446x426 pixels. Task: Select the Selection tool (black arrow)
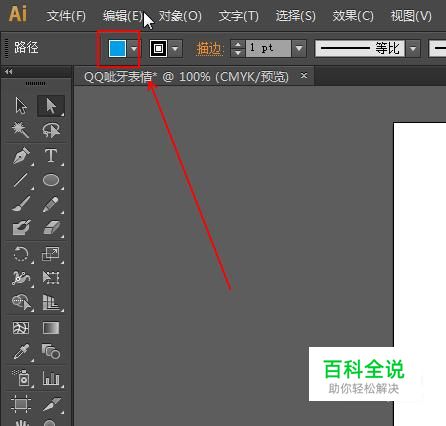click(21, 106)
